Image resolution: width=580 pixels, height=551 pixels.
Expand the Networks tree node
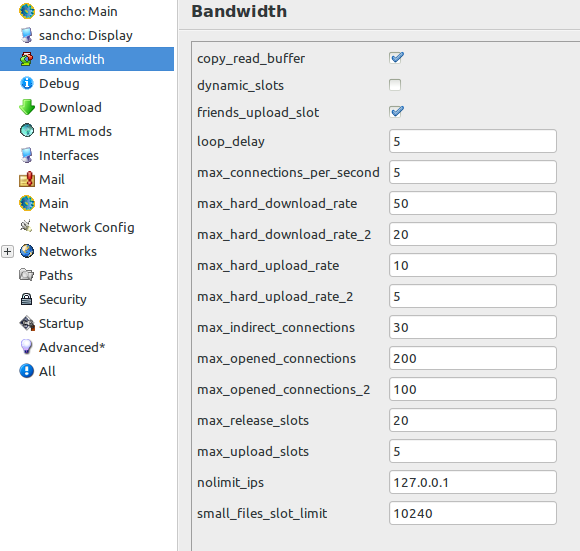tap(7, 251)
